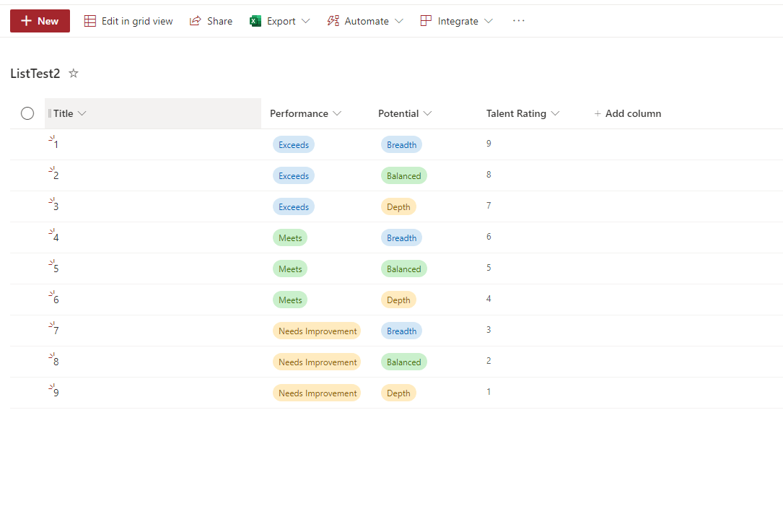Viewport: 783px width, 532px height.
Task: Click the Integrate icon
Action: point(426,21)
